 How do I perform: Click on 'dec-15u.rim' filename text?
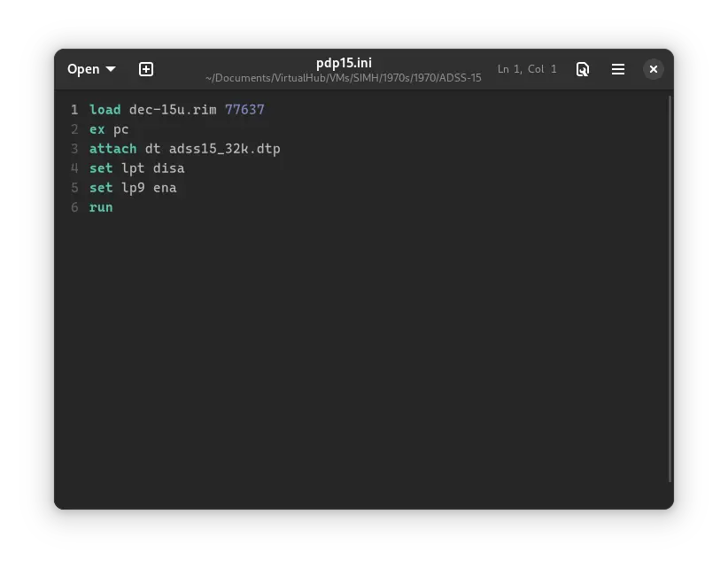click(173, 110)
